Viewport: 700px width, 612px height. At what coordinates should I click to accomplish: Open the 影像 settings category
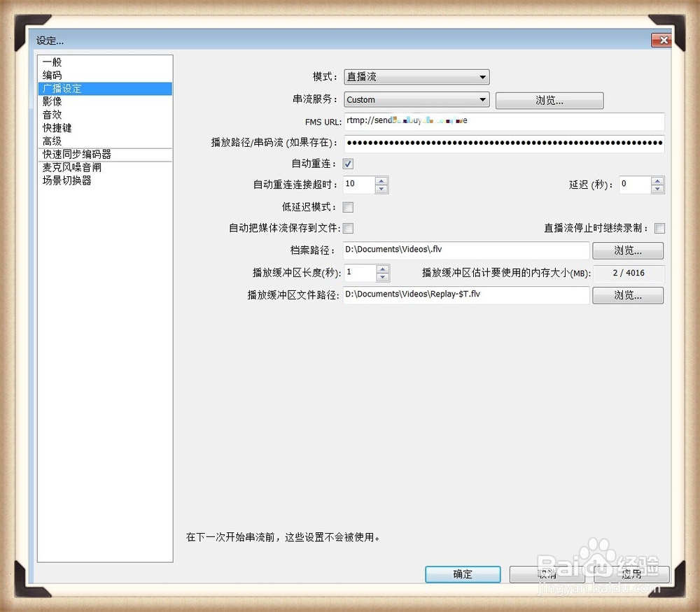tap(105, 101)
